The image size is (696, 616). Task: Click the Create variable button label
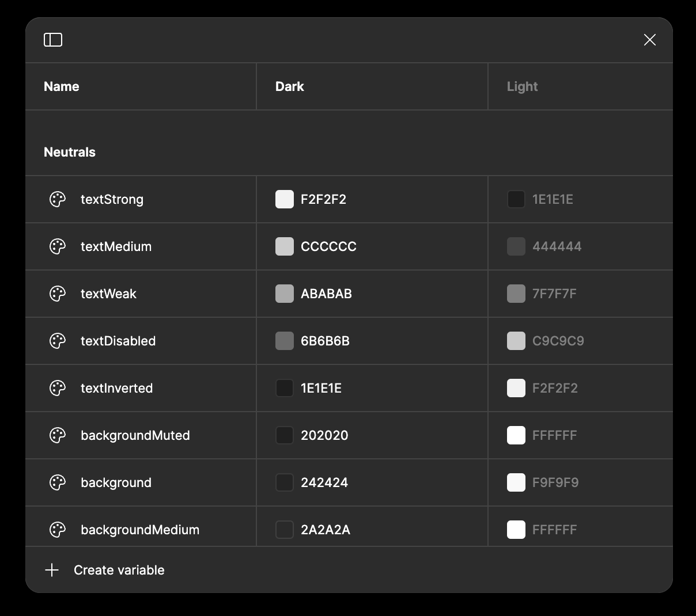119,570
